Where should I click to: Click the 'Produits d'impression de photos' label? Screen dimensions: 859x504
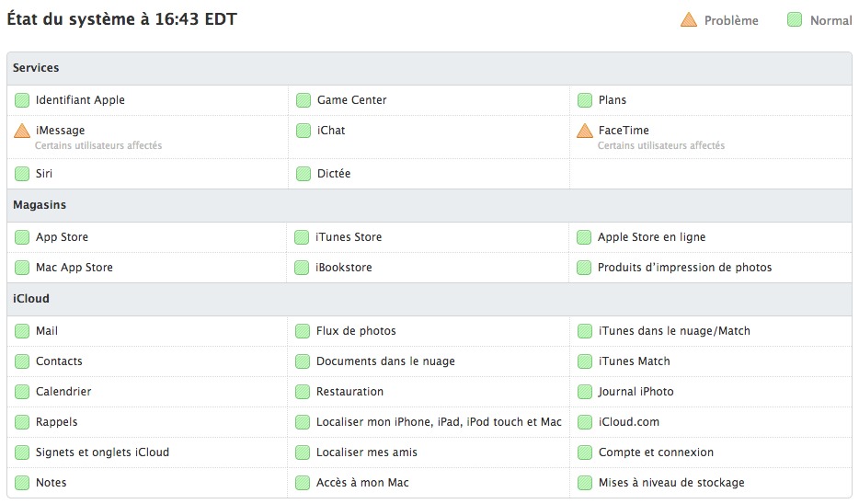click(x=685, y=268)
